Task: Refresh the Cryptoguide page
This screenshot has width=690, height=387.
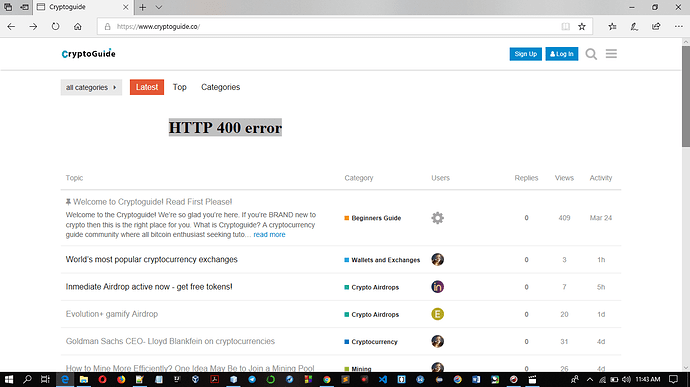Action: [x=55, y=26]
